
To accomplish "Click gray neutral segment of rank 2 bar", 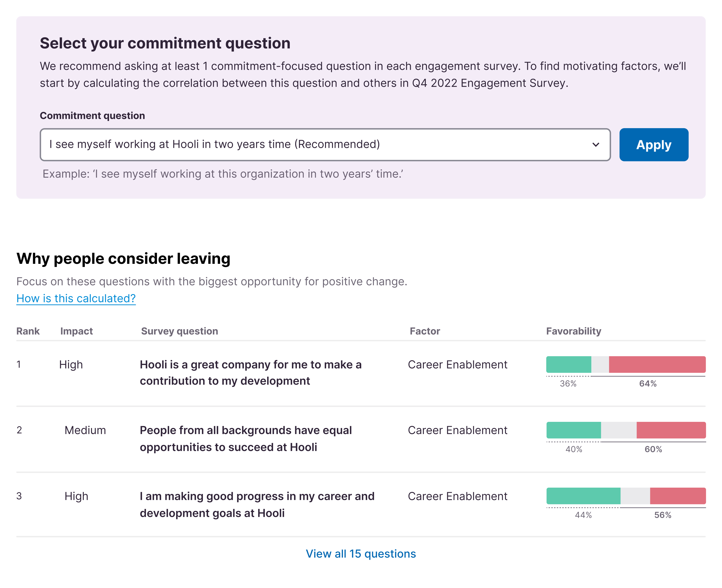I will click(x=618, y=430).
